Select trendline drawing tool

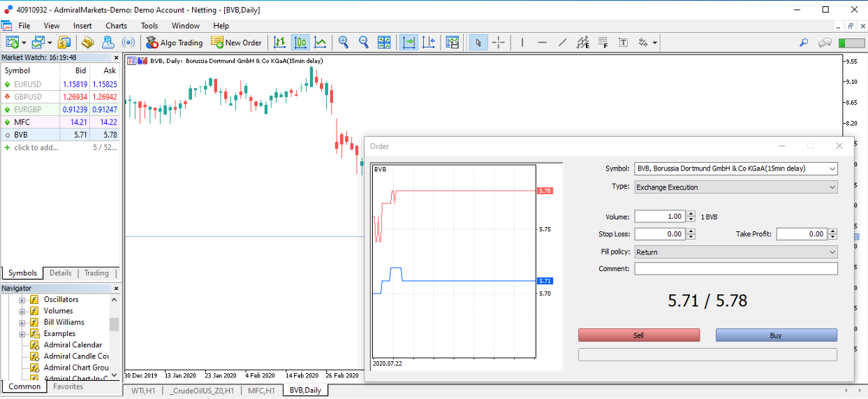coord(563,43)
